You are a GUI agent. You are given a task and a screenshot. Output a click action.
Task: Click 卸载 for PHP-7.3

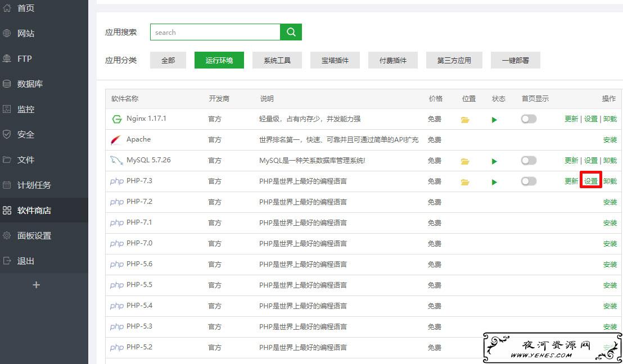point(610,181)
